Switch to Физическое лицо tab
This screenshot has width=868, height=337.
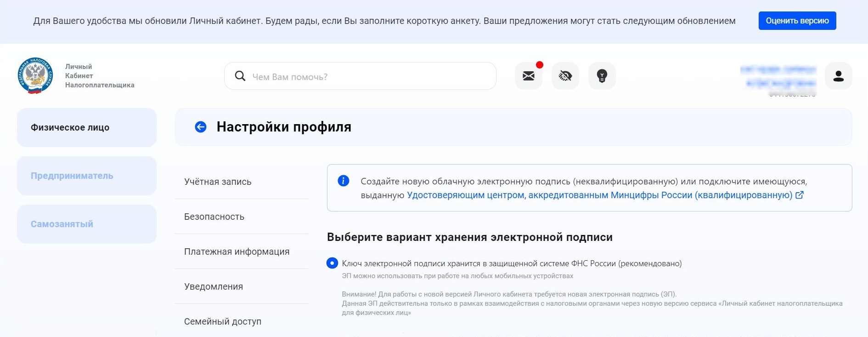tap(87, 127)
